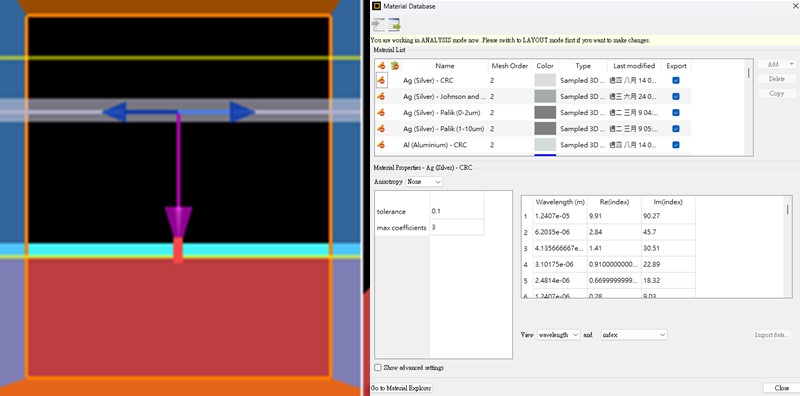Click the tolerance value field 0.1
800x396 pixels.
click(457, 211)
